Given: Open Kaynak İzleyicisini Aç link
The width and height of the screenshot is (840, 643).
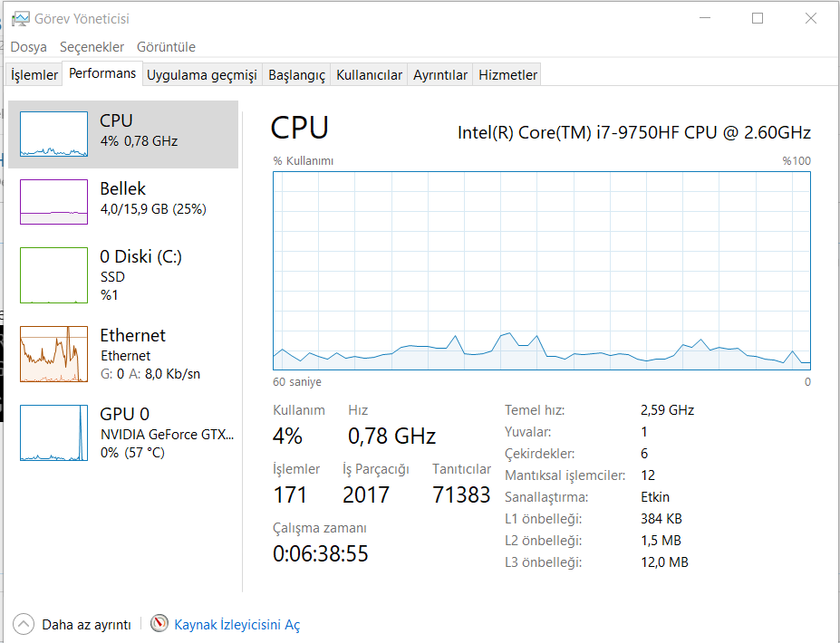Looking at the screenshot, I should click(237, 625).
